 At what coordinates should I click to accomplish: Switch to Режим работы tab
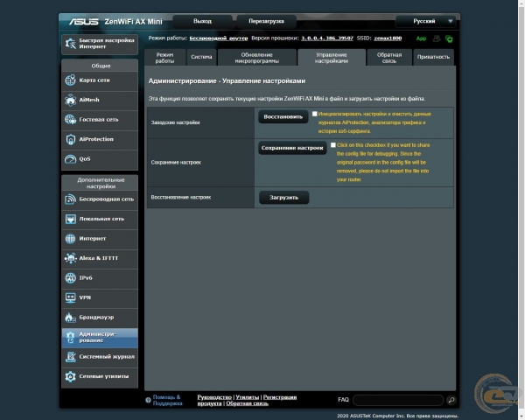point(164,58)
